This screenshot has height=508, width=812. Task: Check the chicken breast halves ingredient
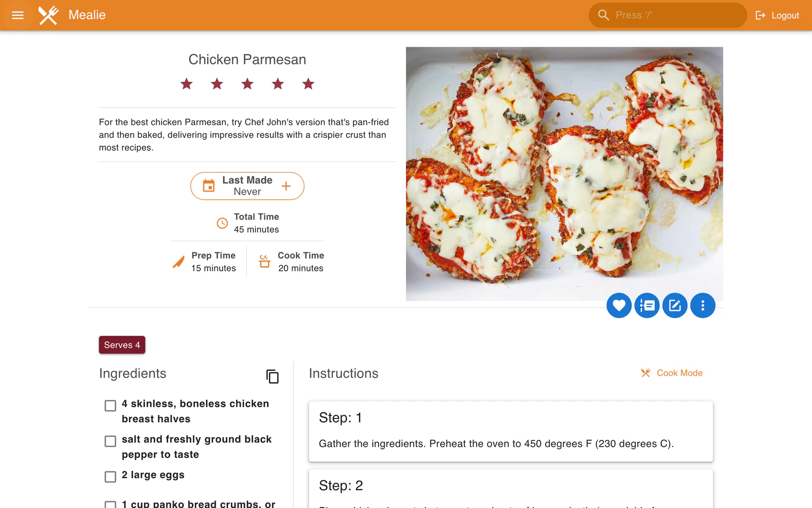click(x=110, y=405)
